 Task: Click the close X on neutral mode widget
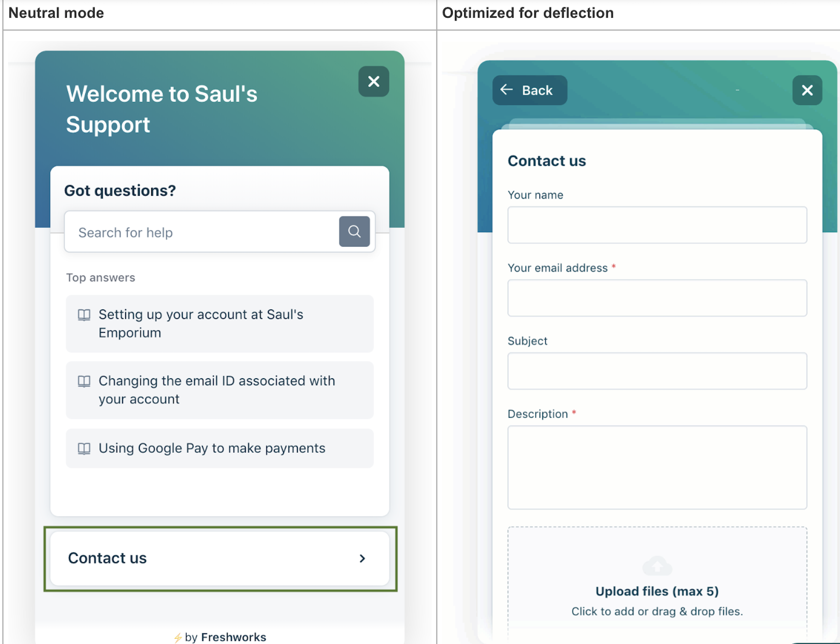coord(374,81)
